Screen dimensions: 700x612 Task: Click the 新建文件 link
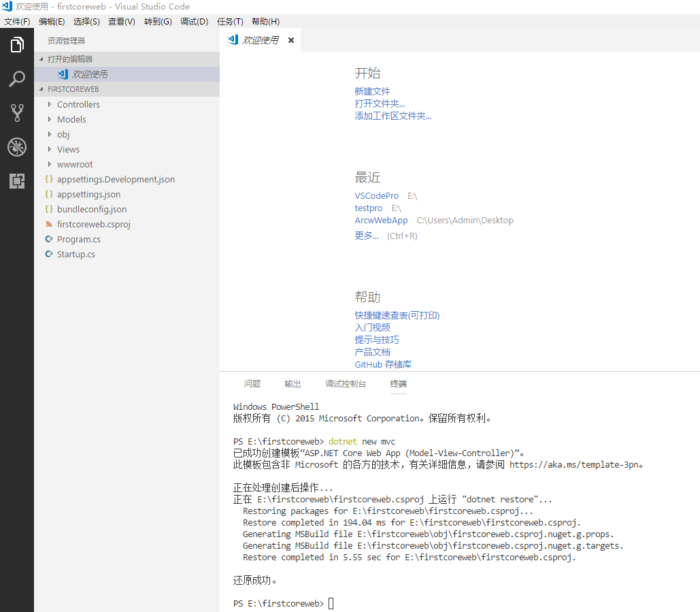pyautogui.click(x=372, y=91)
